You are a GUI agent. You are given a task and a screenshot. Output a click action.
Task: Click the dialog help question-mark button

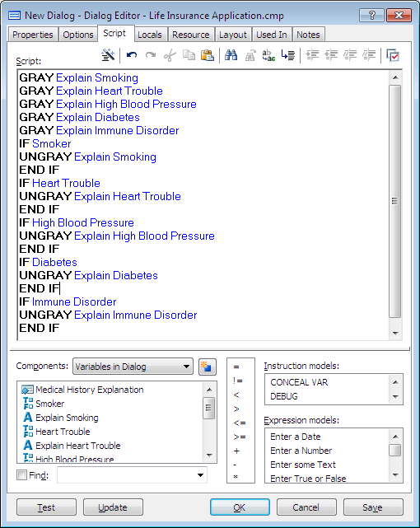coord(372,15)
